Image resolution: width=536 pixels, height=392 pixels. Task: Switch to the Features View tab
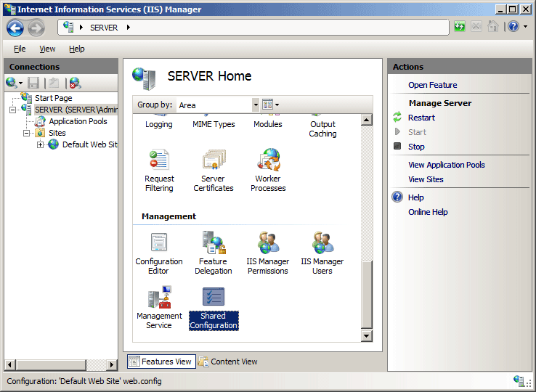(161, 362)
